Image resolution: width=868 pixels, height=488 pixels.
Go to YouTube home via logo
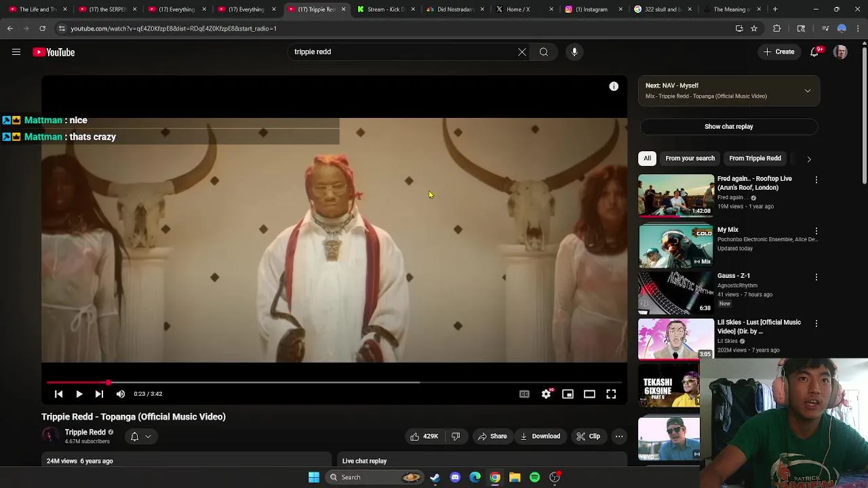54,52
